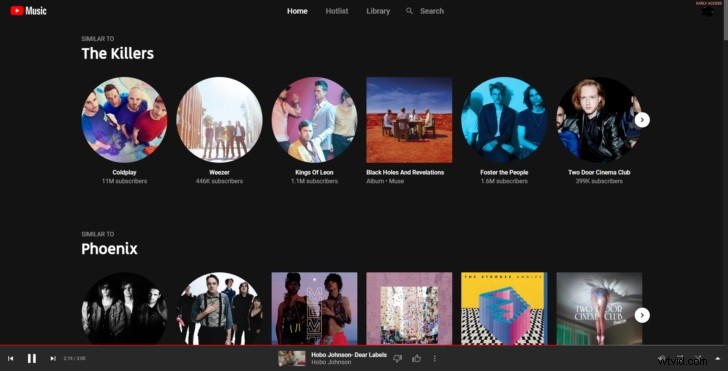This screenshot has width=728, height=371.
Task: Open Weezer artist thumbnail
Action: coord(219,120)
